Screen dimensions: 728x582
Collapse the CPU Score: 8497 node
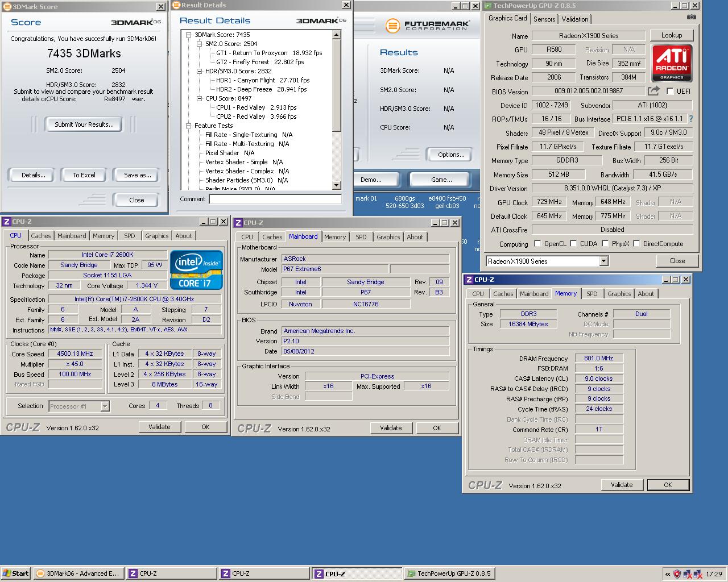click(200, 98)
